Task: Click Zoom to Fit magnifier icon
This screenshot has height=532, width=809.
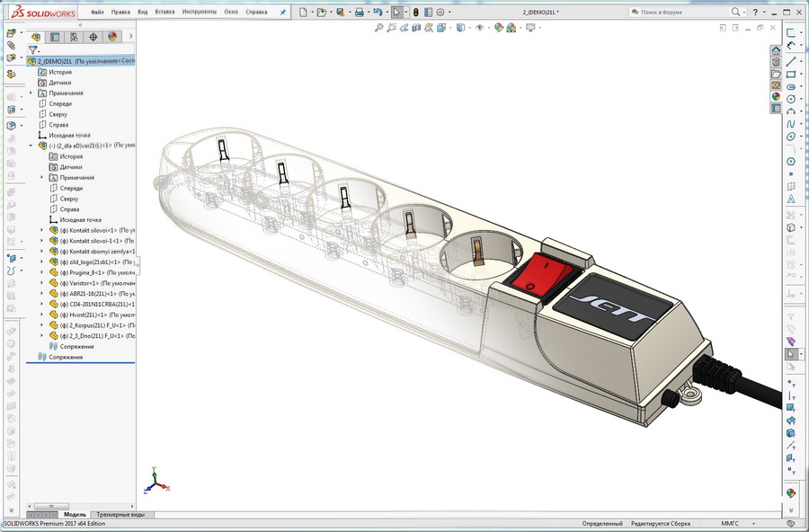Action: (x=378, y=28)
